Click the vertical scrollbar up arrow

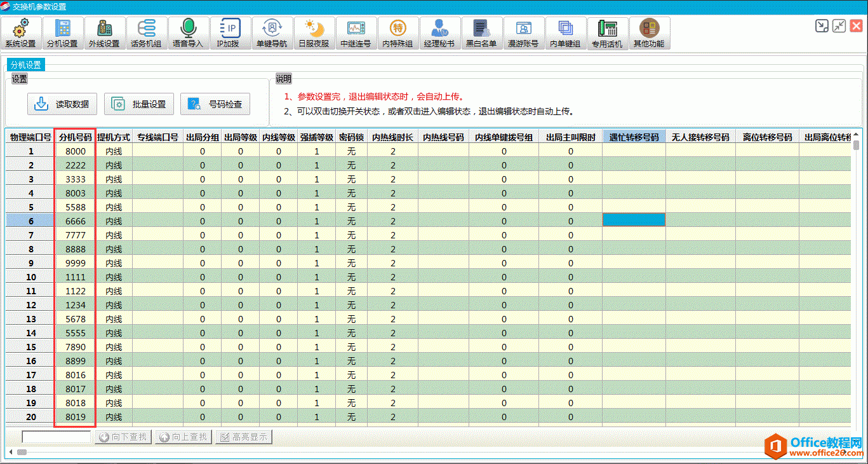click(857, 135)
